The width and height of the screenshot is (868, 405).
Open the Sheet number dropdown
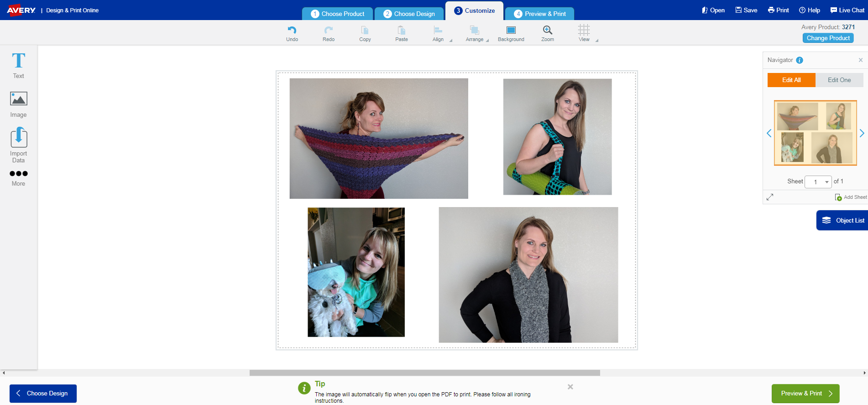click(818, 182)
